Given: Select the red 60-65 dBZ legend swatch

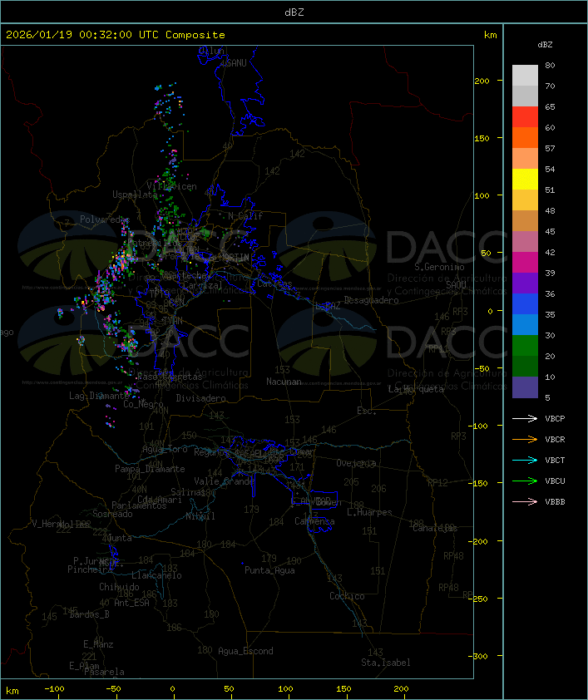Looking at the screenshot, I should [x=525, y=117].
